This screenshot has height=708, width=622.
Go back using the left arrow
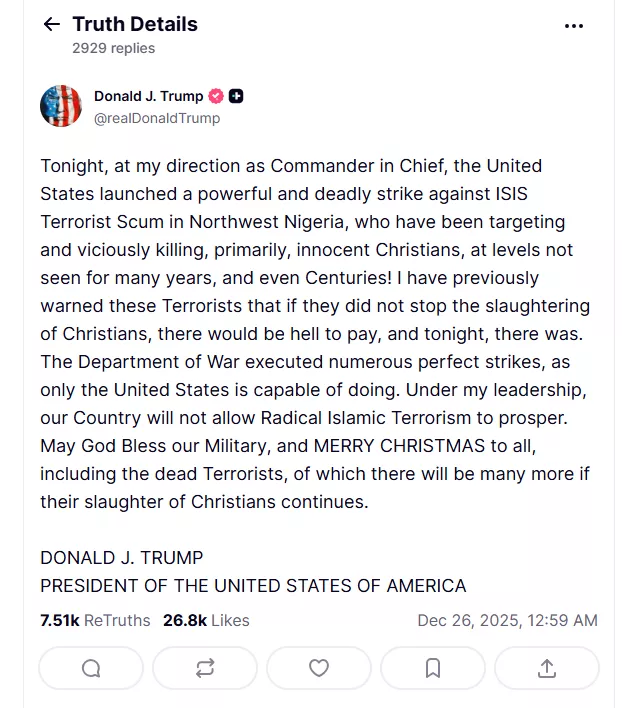(52, 25)
